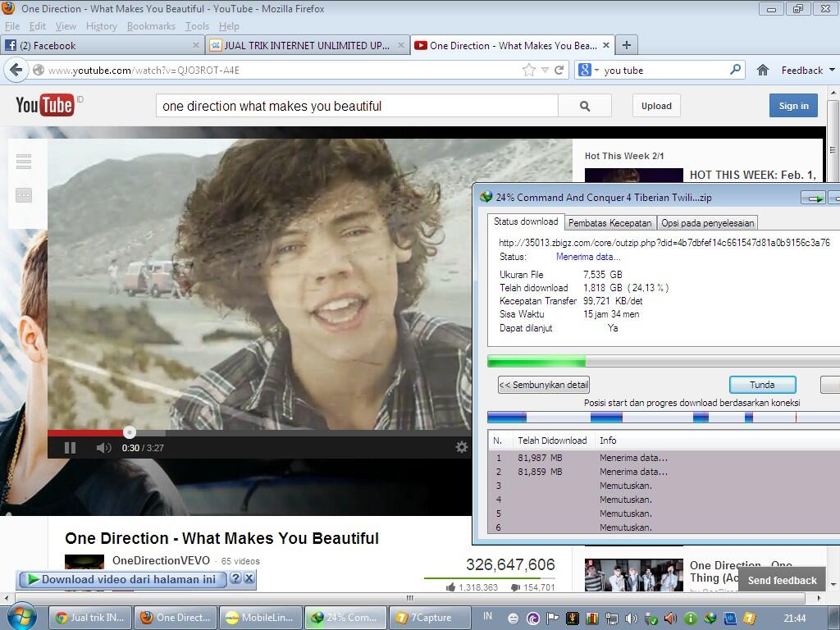Open the OneDirectionVEVO channel link
This screenshot has height=630, width=840.
161,560
